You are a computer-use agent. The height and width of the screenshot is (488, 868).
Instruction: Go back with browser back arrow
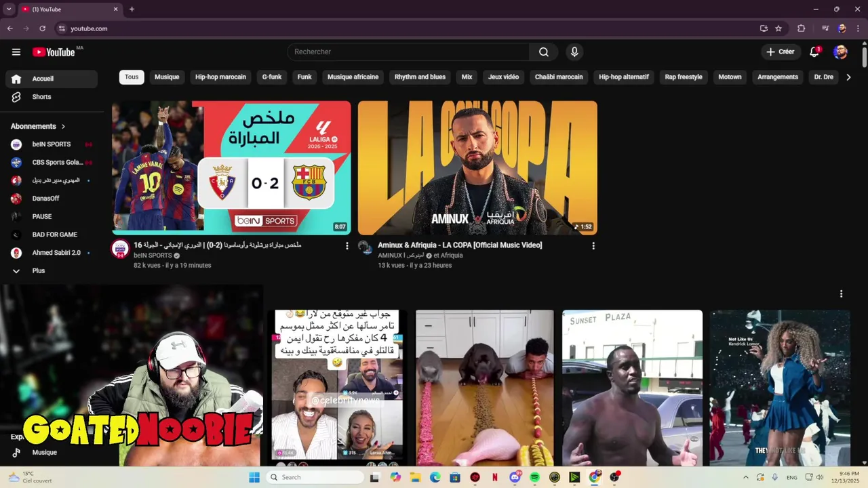click(x=9, y=28)
